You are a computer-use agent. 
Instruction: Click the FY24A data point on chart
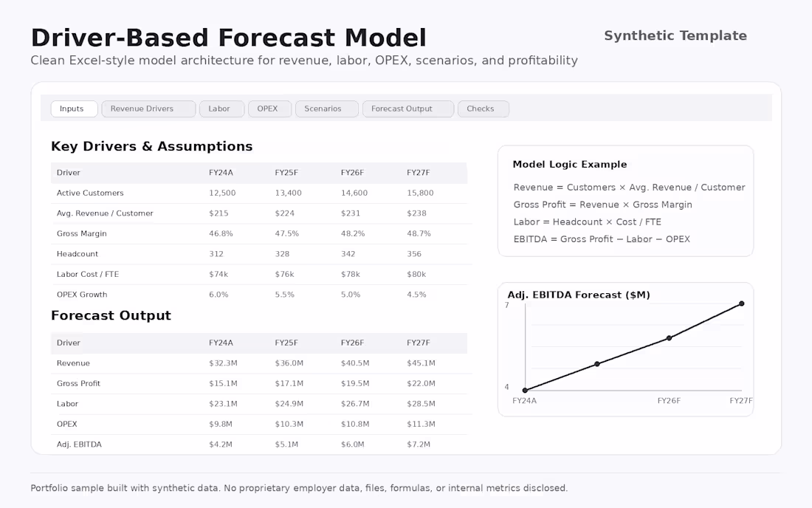[525, 391]
